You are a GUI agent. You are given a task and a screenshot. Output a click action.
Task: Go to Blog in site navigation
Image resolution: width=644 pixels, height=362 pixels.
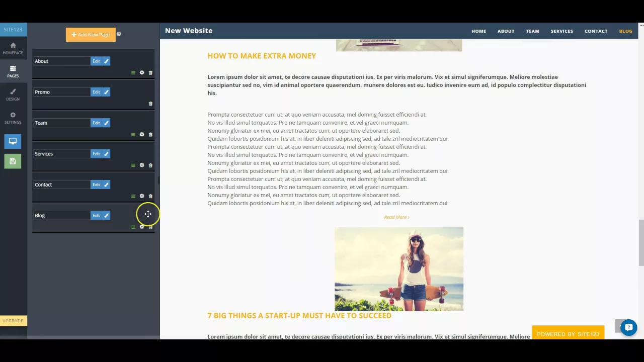click(625, 31)
